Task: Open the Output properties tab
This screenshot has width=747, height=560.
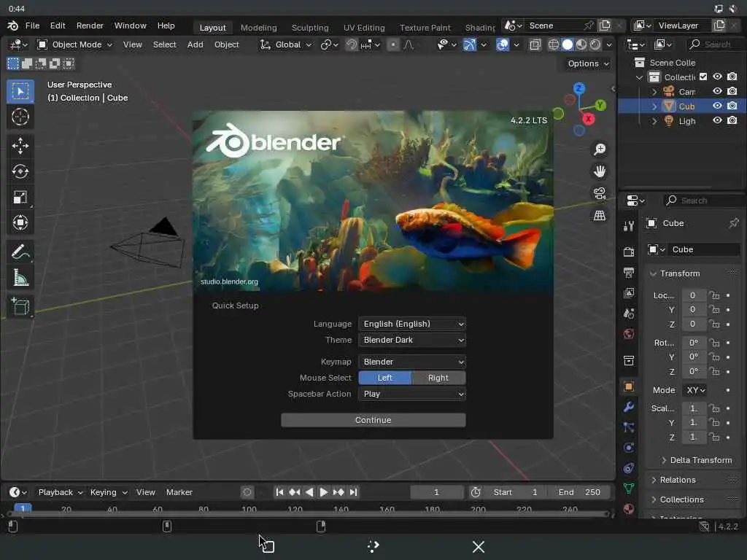Action: tap(629, 273)
